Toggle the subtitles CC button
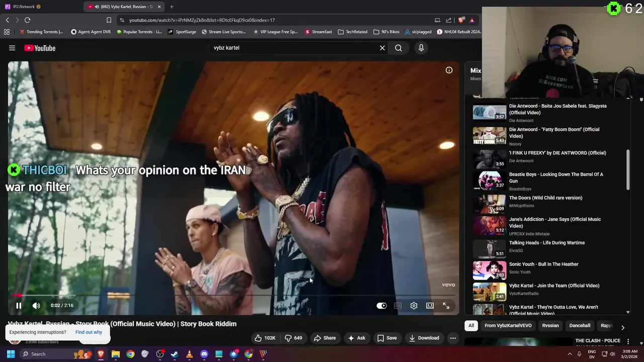The image size is (644, 362). [x=397, y=306]
